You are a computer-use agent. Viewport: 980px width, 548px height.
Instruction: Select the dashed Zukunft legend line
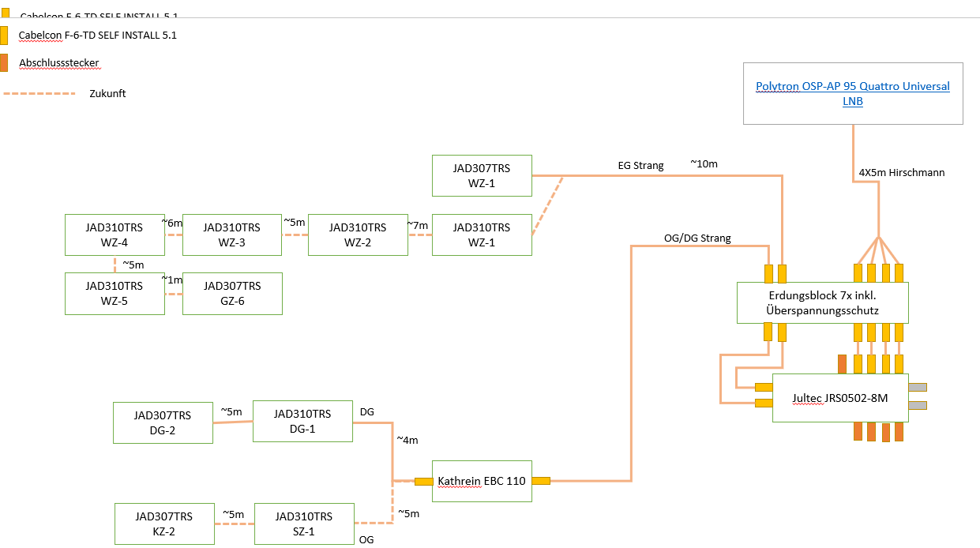click(39, 93)
